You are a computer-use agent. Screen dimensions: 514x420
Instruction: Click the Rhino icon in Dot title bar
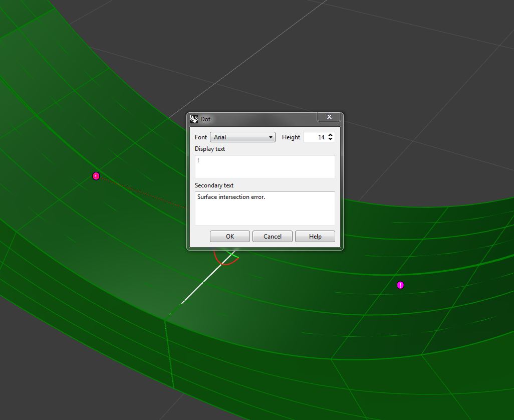coord(194,119)
